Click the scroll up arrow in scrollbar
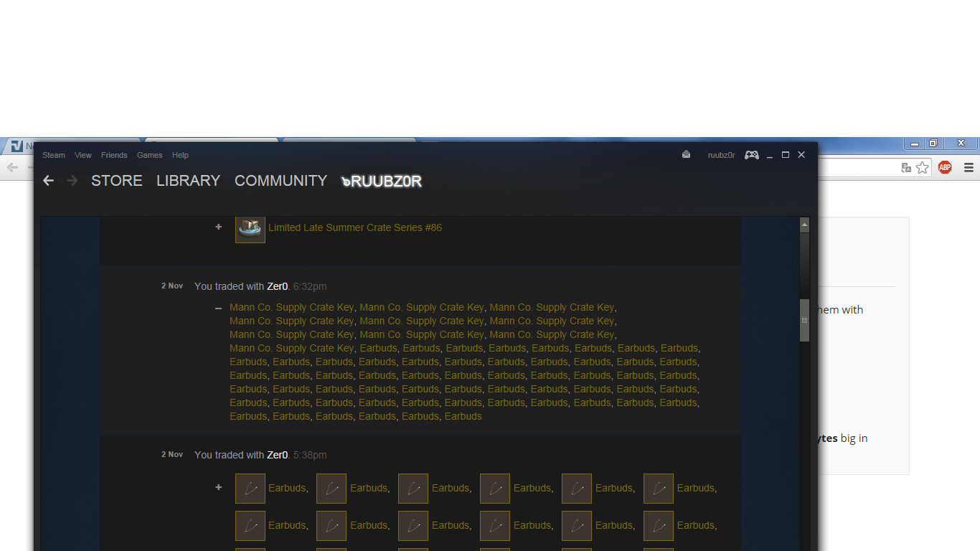This screenshot has height=551, width=980. tap(804, 225)
